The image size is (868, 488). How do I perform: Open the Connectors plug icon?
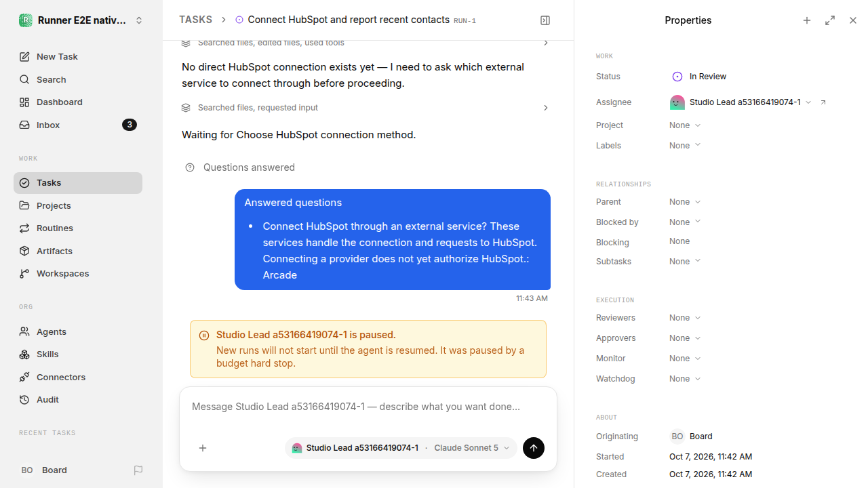point(24,378)
